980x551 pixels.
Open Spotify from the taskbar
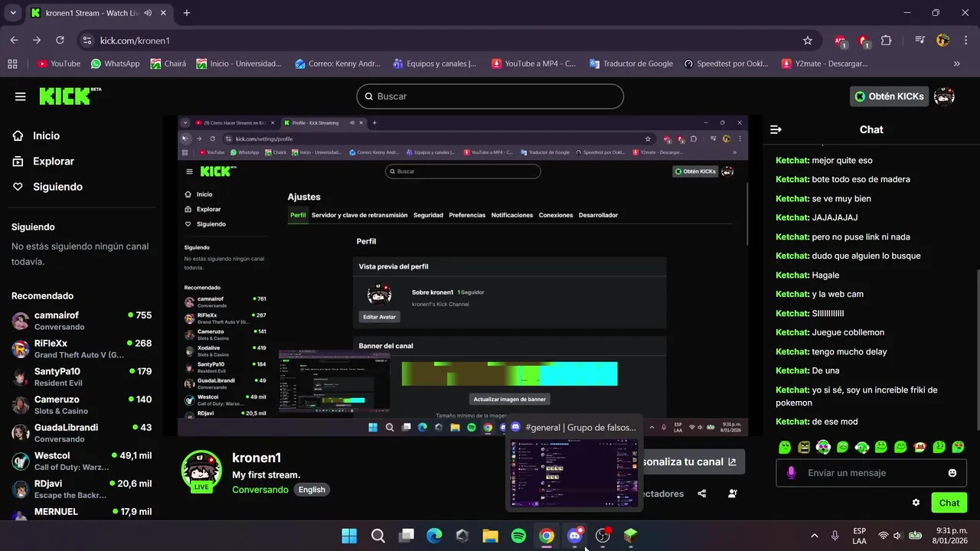tap(518, 536)
